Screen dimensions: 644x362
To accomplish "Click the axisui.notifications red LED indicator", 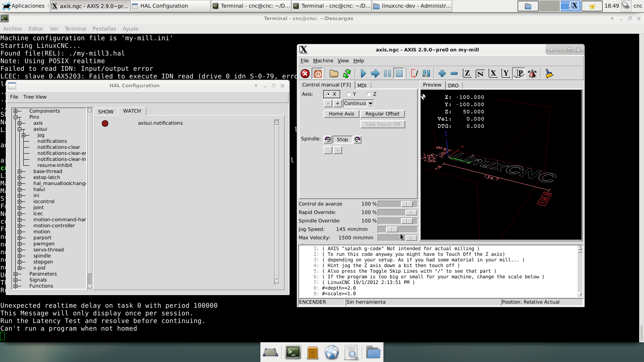I will coord(105,123).
